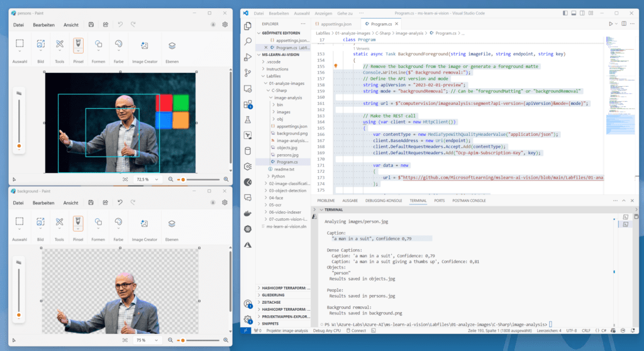Click Debug Any CPU in status bar
Viewport: 644px width, 351px height.
coord(327,330)
